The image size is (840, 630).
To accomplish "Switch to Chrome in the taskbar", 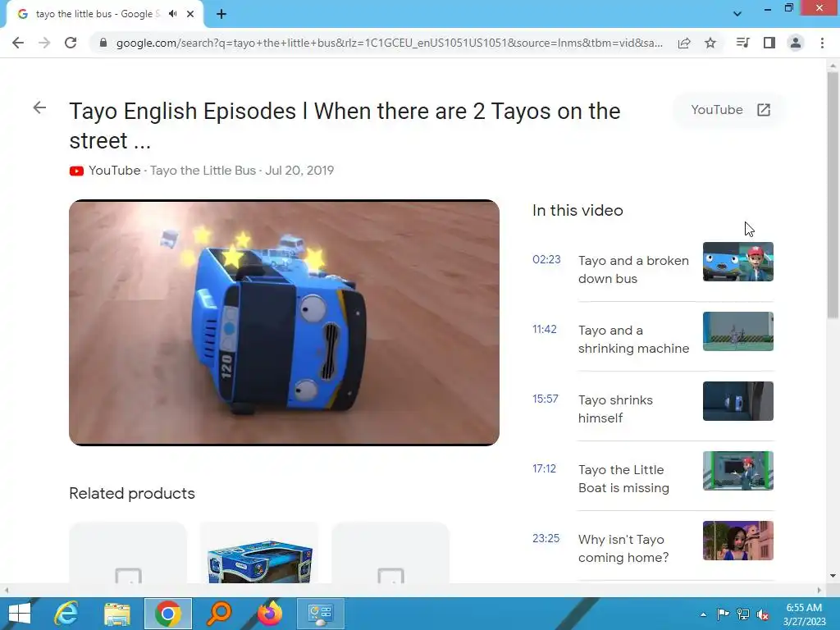I will pyautogui.click(x=167, y=614).
